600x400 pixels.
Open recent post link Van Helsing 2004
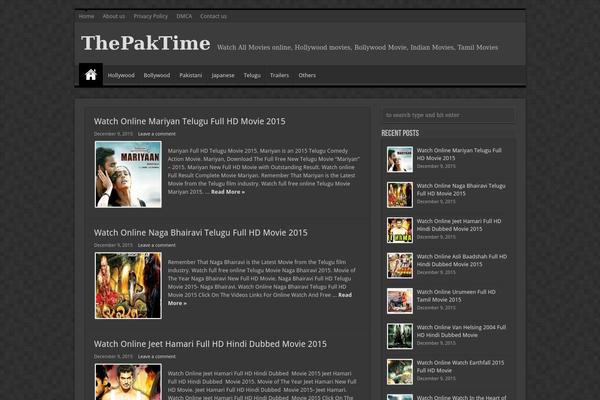point(461,331)
